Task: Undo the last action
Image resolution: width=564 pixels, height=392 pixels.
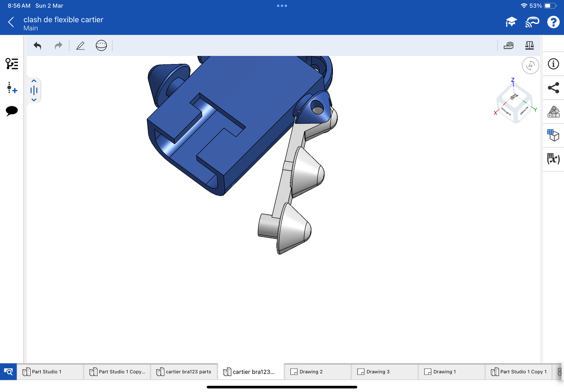Action: coord(37,46)
